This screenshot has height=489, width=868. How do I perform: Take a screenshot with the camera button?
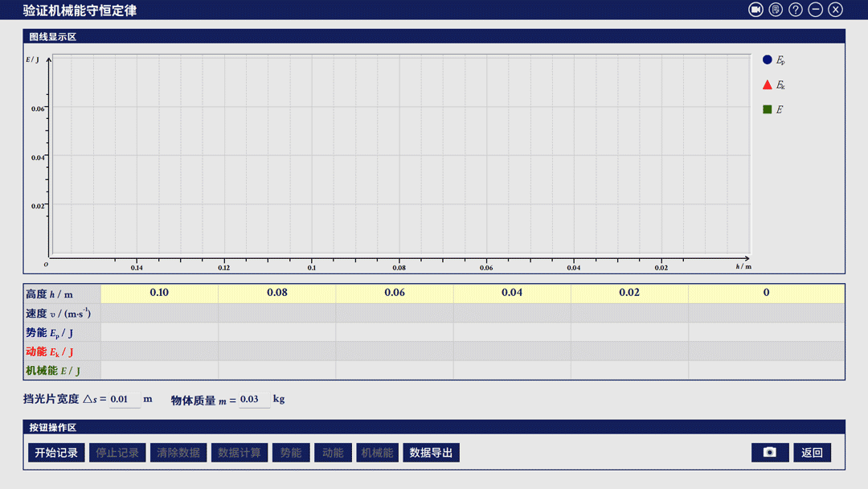point(770,453)
